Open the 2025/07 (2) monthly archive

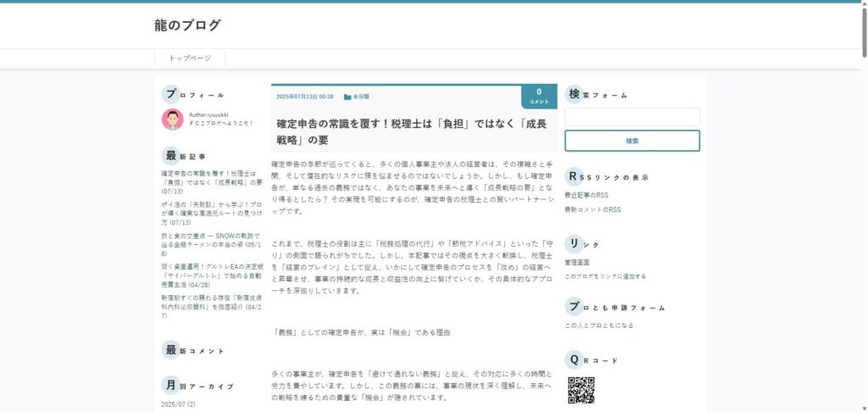coord(178,404)
